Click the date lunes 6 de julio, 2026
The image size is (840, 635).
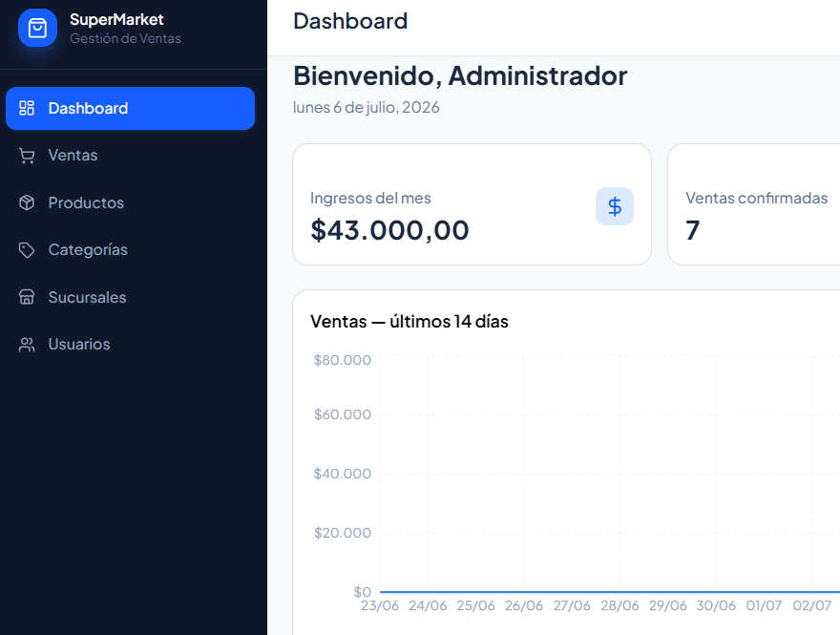[x=367, y=107]
